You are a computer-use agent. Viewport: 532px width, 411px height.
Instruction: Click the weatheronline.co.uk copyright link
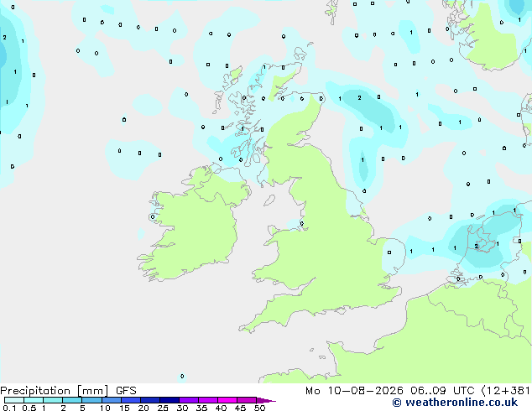[455, 403]
